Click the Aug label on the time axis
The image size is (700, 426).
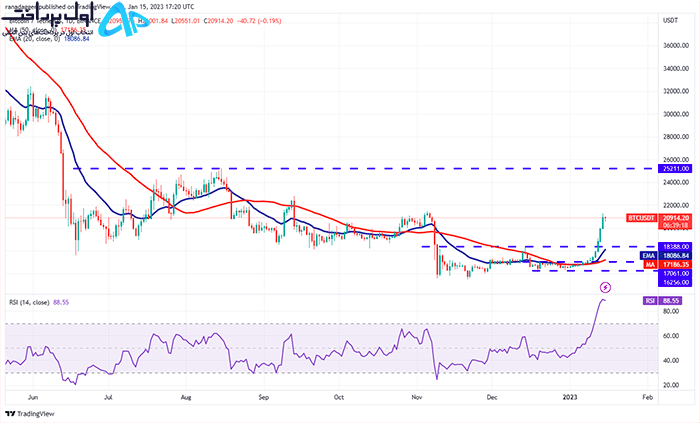pyautogui.click(x=186, y=397)
